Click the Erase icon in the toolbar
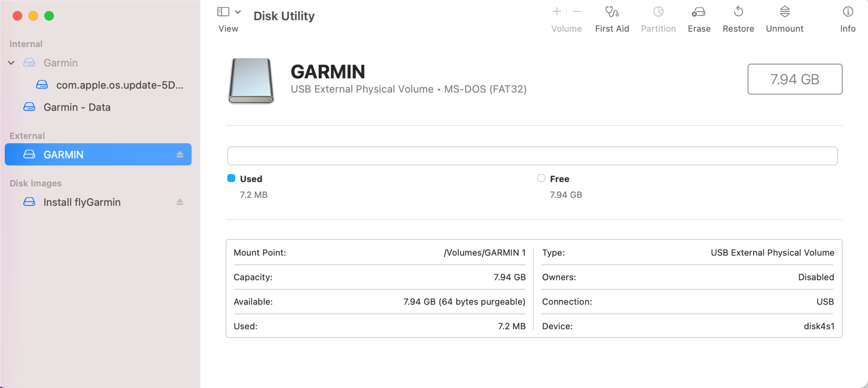868x388 pixels. [698, 17]
